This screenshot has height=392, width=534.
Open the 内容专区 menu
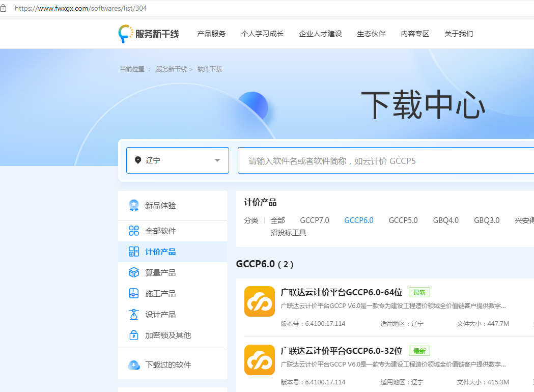coord(415,34)
